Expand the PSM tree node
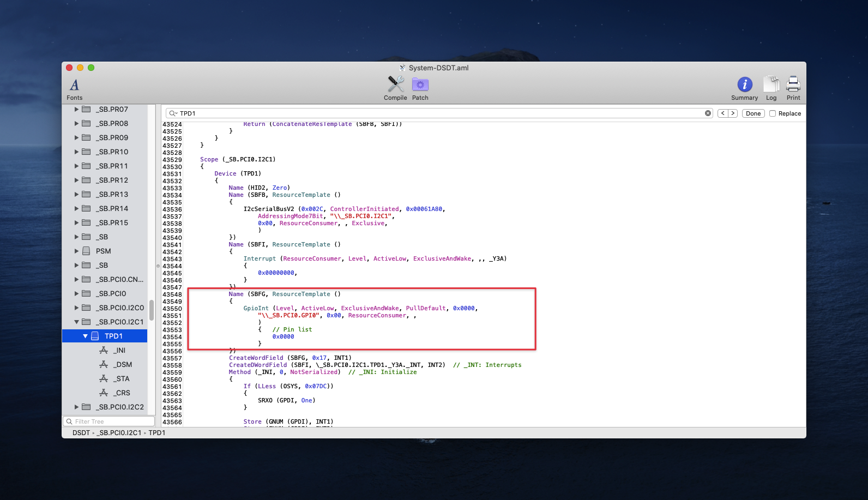Image resolution: width=868 pixels, height=500 pixels. pos(77,251)
